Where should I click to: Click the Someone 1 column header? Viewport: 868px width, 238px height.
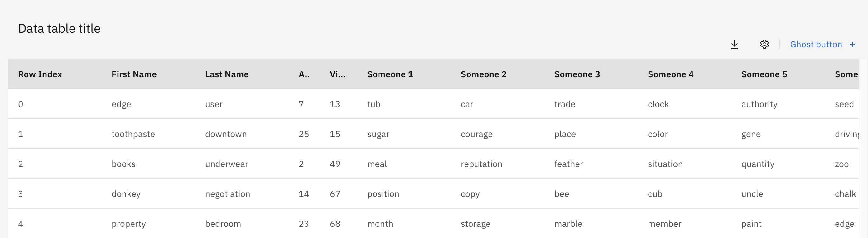tap(390, 74)
